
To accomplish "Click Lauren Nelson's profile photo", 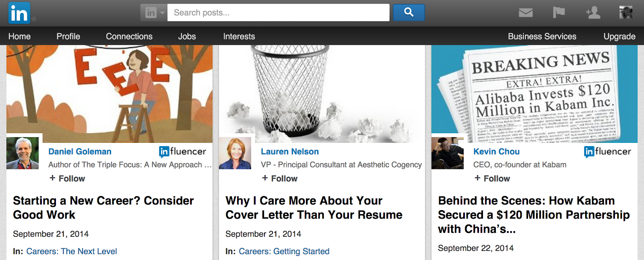I will 235,153.
